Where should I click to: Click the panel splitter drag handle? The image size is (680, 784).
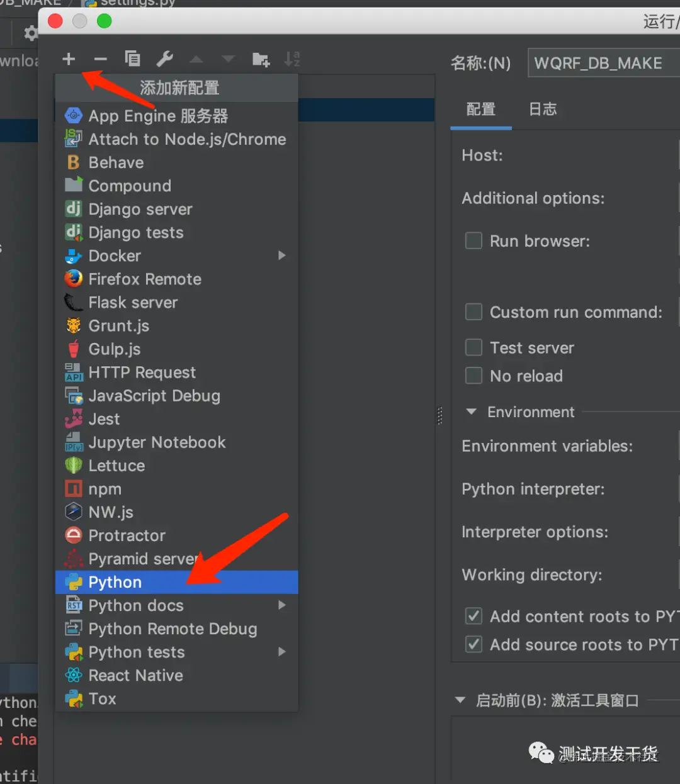pyautogui.click(x=440, y=416)
